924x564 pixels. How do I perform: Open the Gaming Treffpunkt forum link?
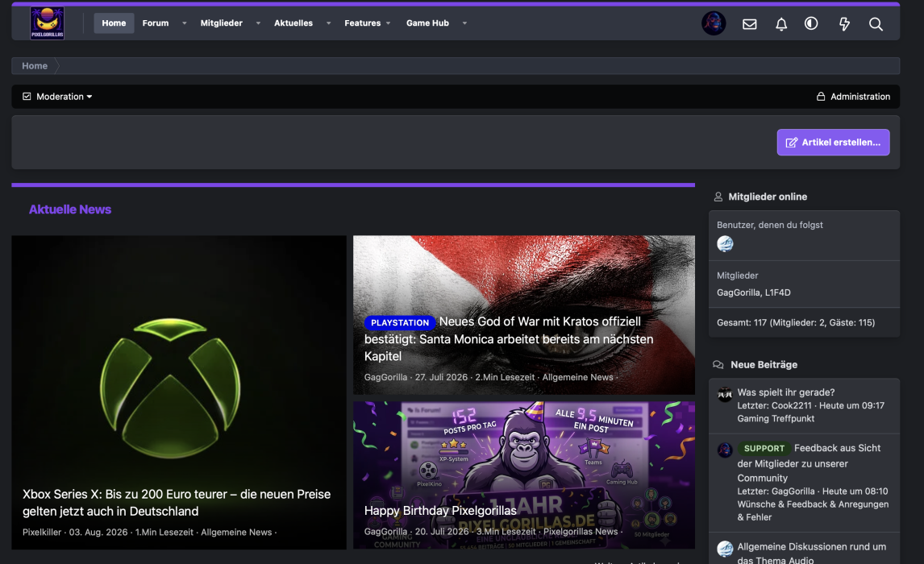[776, 419]
